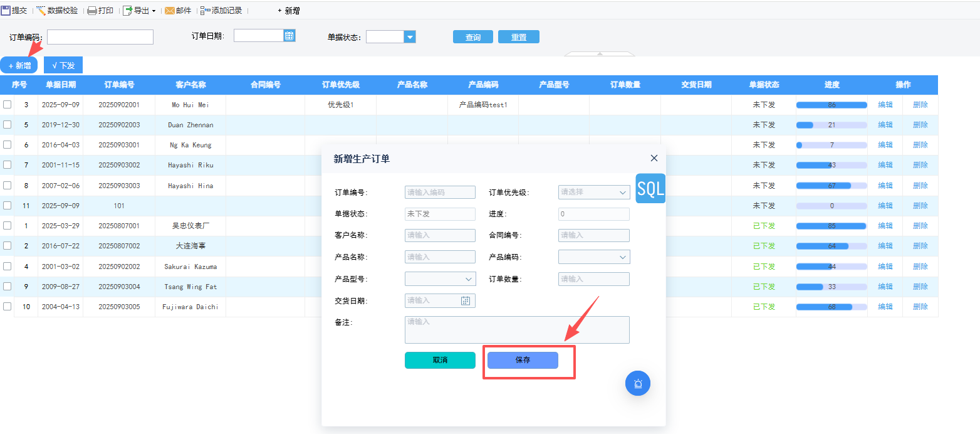
Task: Check the box for row Mo Hui Mei
Action: 8,105
